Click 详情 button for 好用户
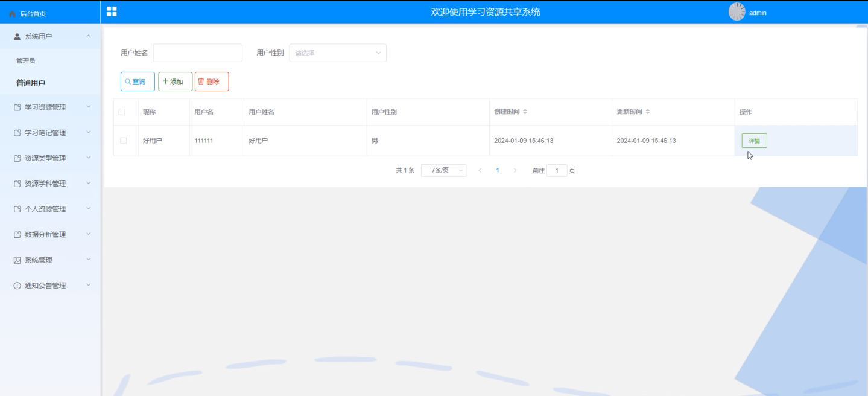The image size is (868, 396). coord(754,141)
